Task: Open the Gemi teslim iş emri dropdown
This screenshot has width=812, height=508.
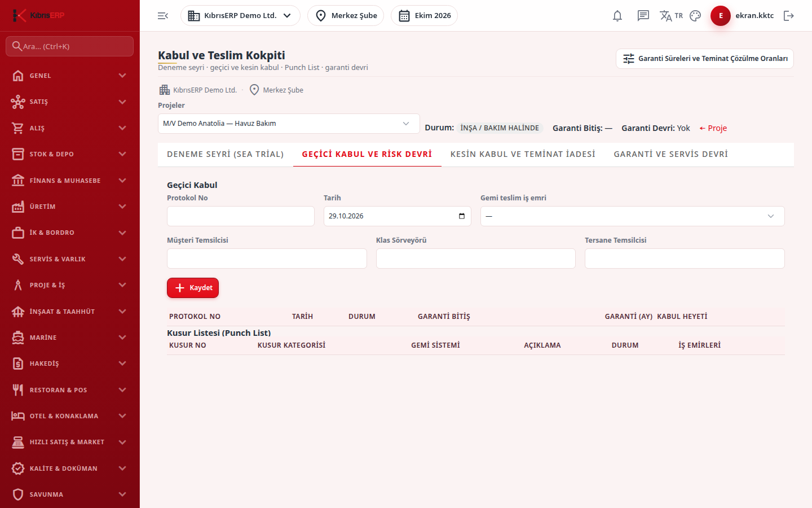Action: click(x=632, y=216)
